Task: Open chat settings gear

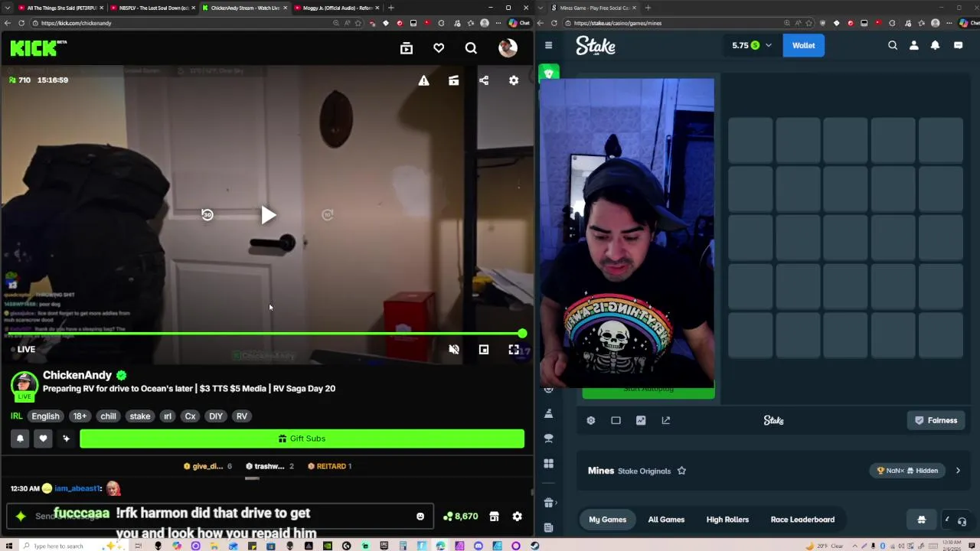Action: point(518,517)
